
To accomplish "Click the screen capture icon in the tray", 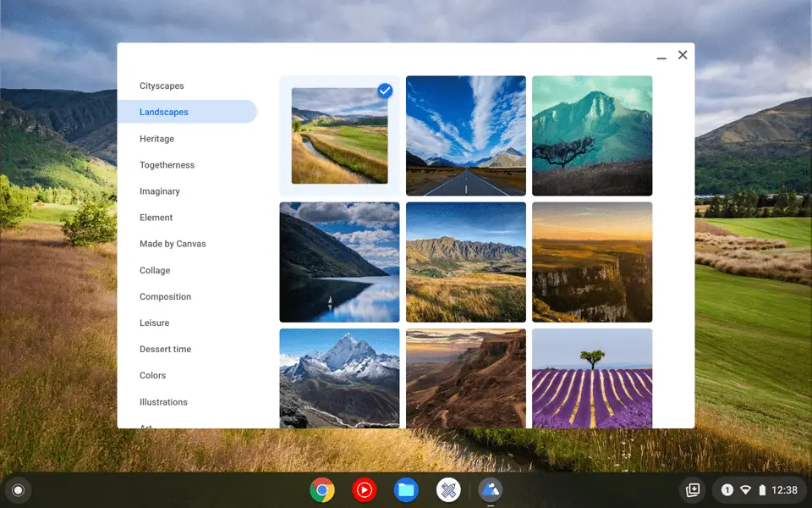I will click(x=692, y=489).
